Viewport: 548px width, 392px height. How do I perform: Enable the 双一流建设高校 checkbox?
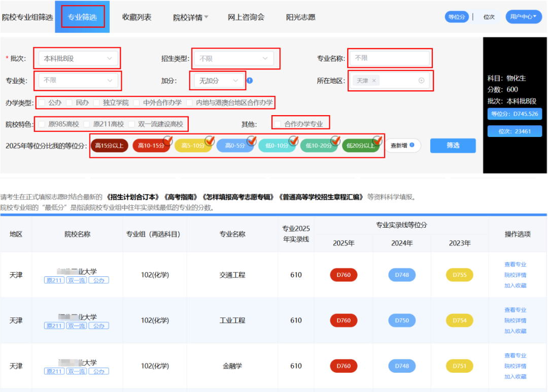(x=132, y=124)
